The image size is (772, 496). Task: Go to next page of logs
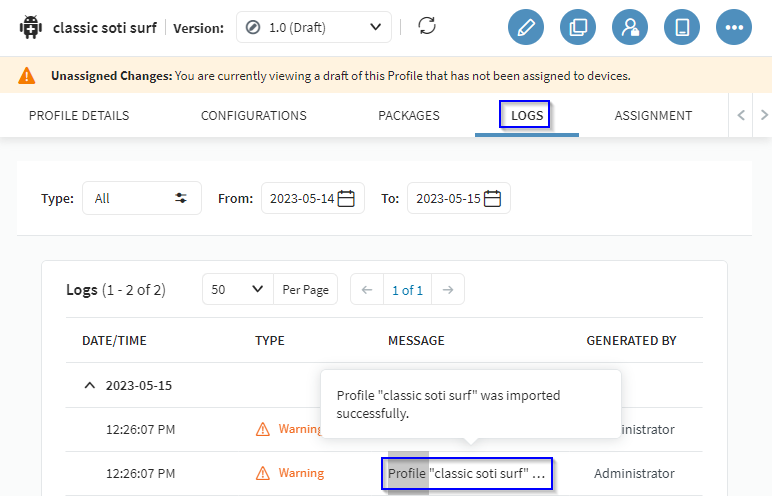click(x=448, y=290)
